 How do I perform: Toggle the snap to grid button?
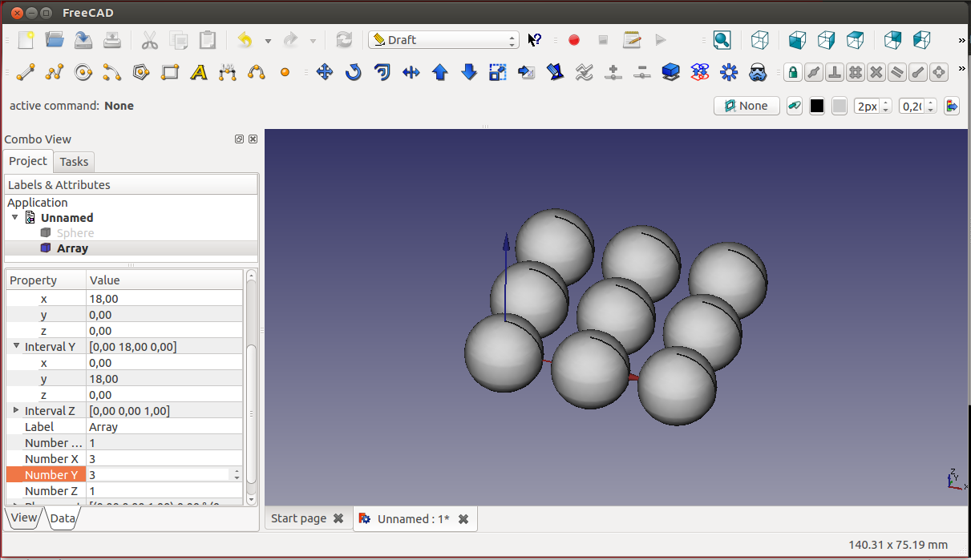tap(856, 73)
